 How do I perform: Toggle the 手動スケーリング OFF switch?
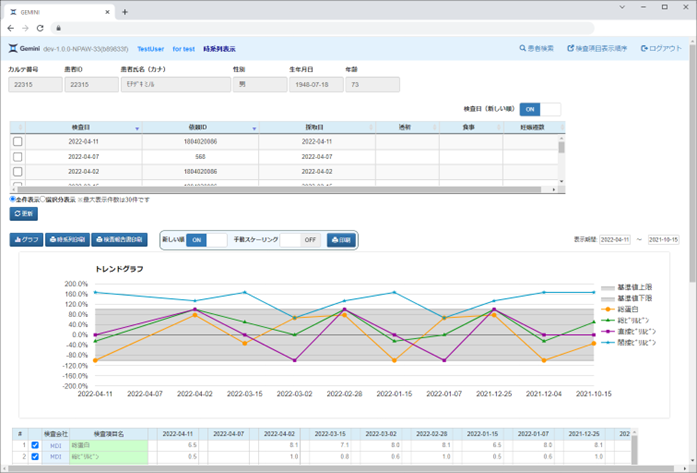(x=300, y=240)
